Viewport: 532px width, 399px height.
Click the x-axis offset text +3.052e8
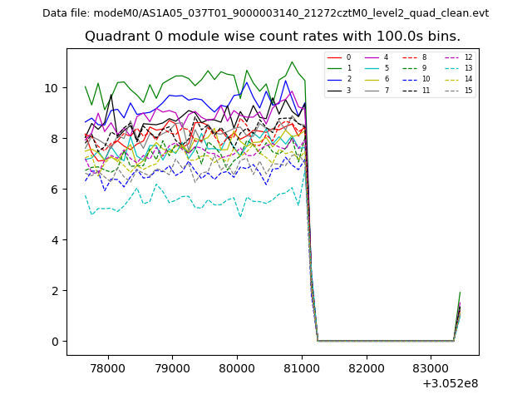pyautogui.click(x=450, y=383)
